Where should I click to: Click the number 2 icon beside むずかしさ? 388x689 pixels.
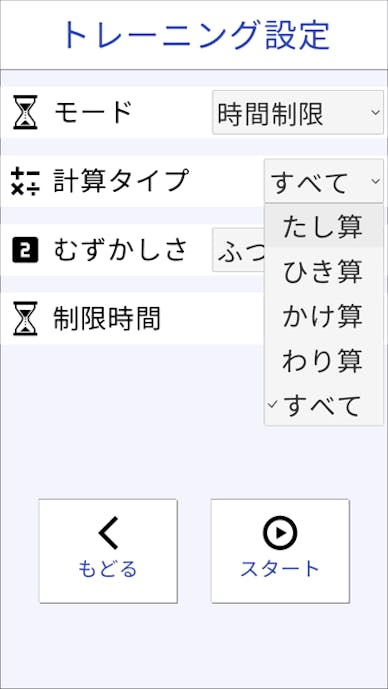(x=25, y=250)
